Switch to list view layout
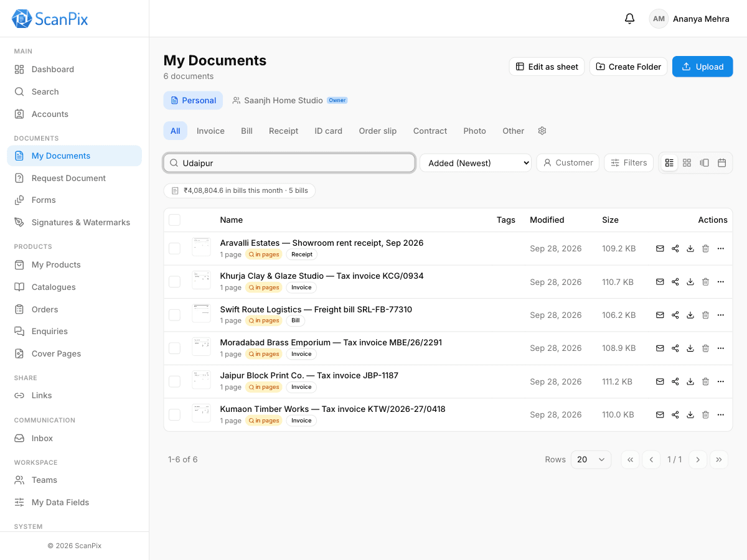Image resolution: width=747 pixels, height=560 pixels. [669, 163]
